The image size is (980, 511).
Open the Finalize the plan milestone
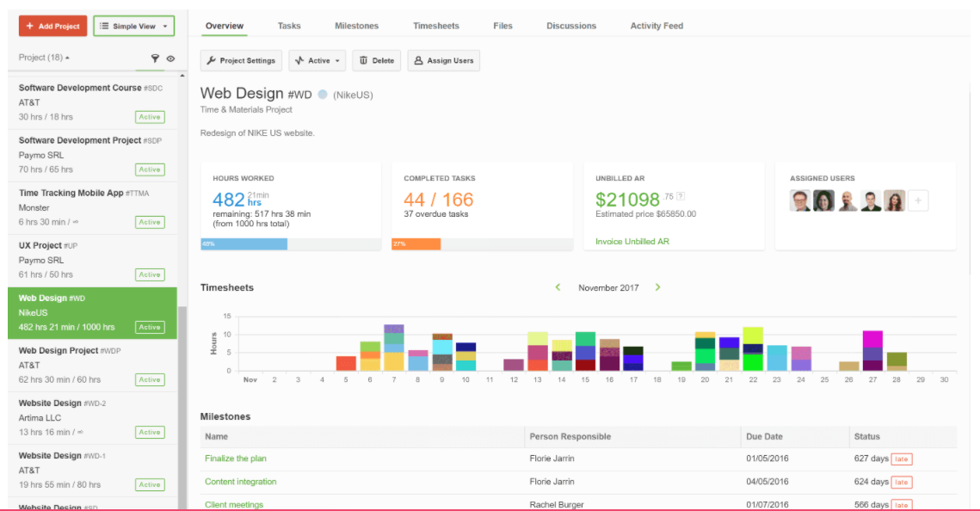236,459
